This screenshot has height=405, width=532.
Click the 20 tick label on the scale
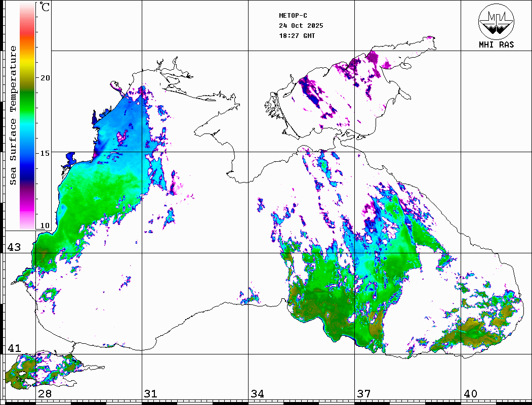point(45,78)
